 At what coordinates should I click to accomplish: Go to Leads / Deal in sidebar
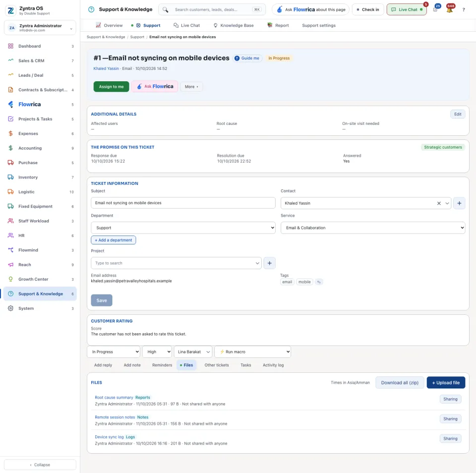(40, 75)
